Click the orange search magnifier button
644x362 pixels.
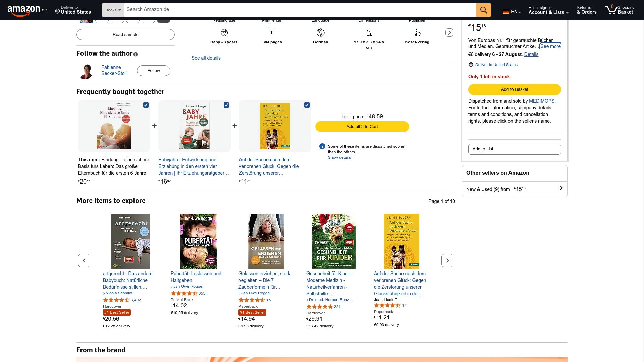483,10
